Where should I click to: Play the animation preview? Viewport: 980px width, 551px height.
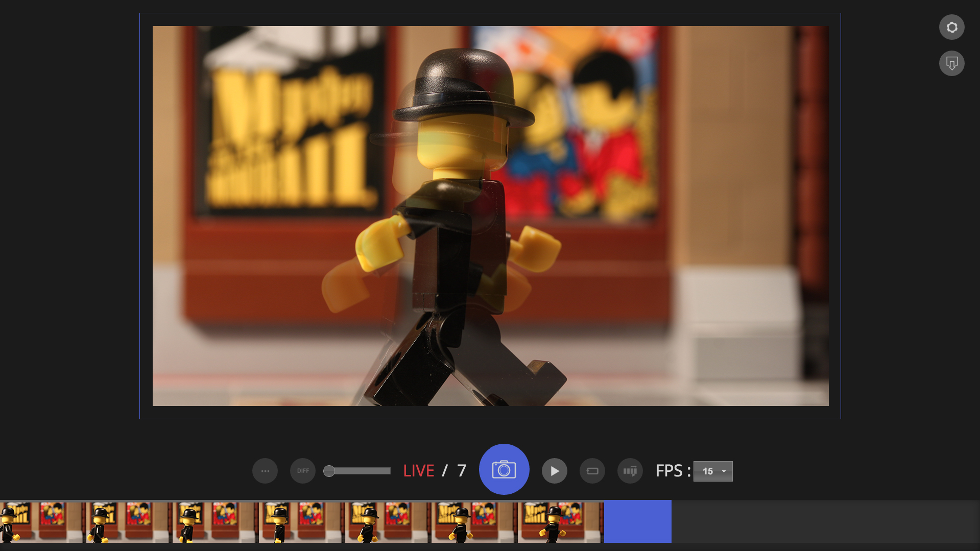pyautogui.click(x=554, y=471)
